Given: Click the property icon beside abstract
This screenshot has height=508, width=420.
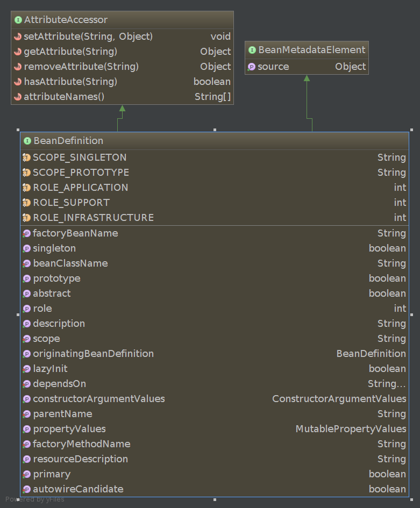Looking at the screenshot, I should click(26, 294).
